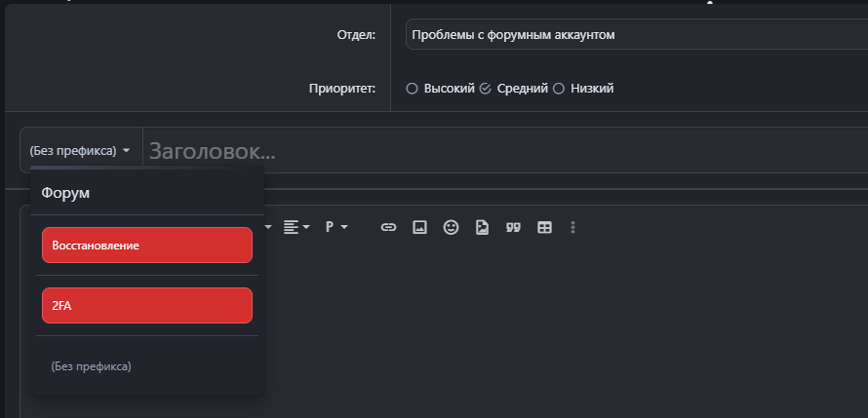Viewport: 868px width, 418px height.
Task: Insert a quote block
Action: click(x=513, y=227)
